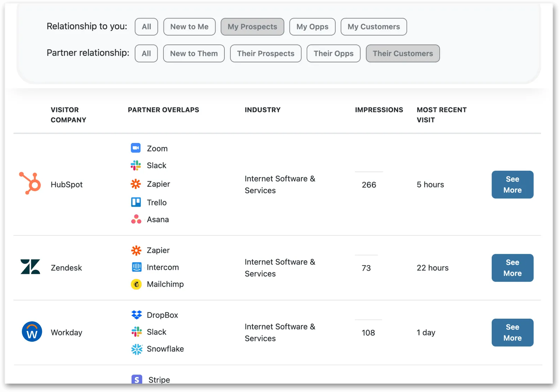
Task: Click the 266 impressions value
Action: (x=369, y=185)
